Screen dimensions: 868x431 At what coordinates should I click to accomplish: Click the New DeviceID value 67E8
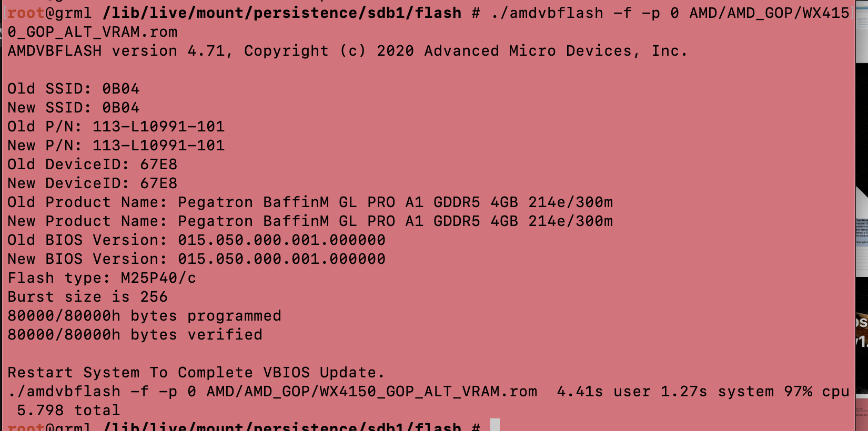(158, 183)
